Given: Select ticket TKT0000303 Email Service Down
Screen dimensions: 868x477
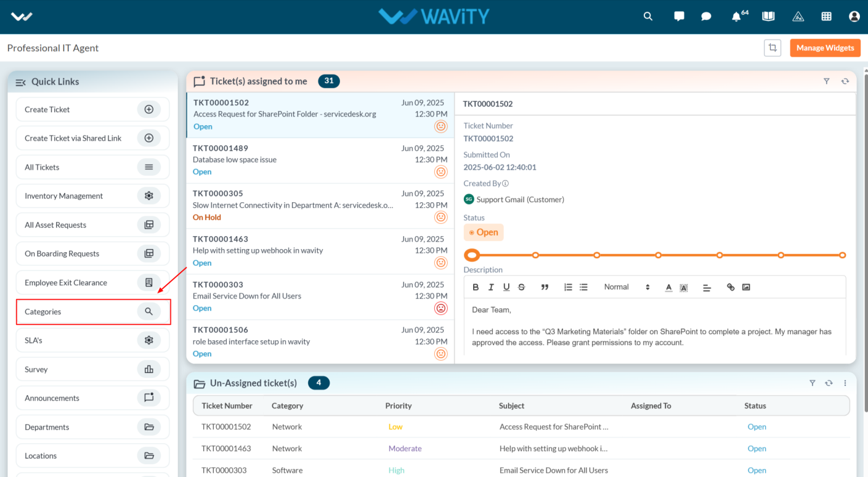Looking at the screenshot, I should click(x=320, y=297).
